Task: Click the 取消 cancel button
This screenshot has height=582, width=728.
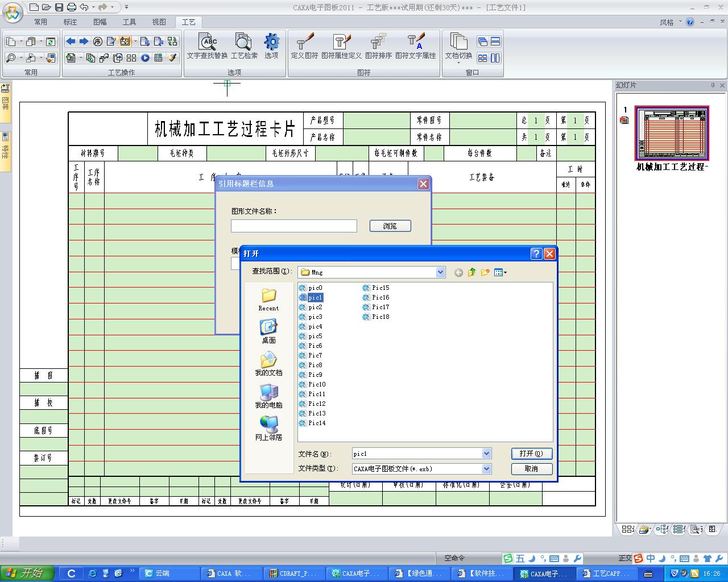Action: [x=531, y=469]
